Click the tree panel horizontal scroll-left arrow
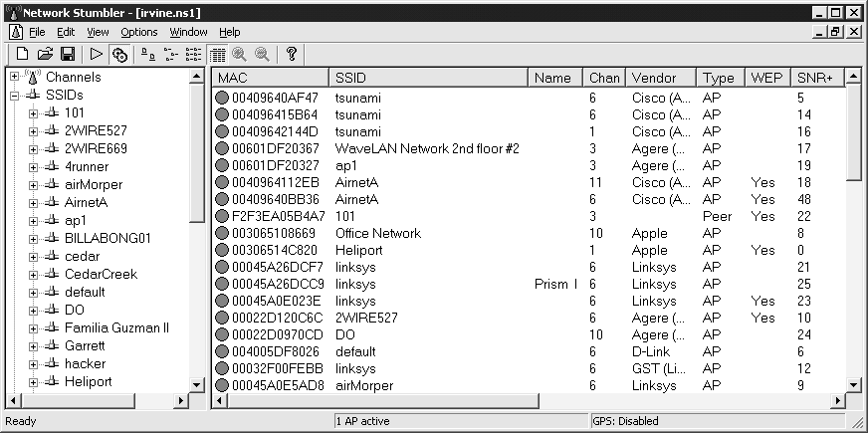868x433 pixels. tap(14, 400)
